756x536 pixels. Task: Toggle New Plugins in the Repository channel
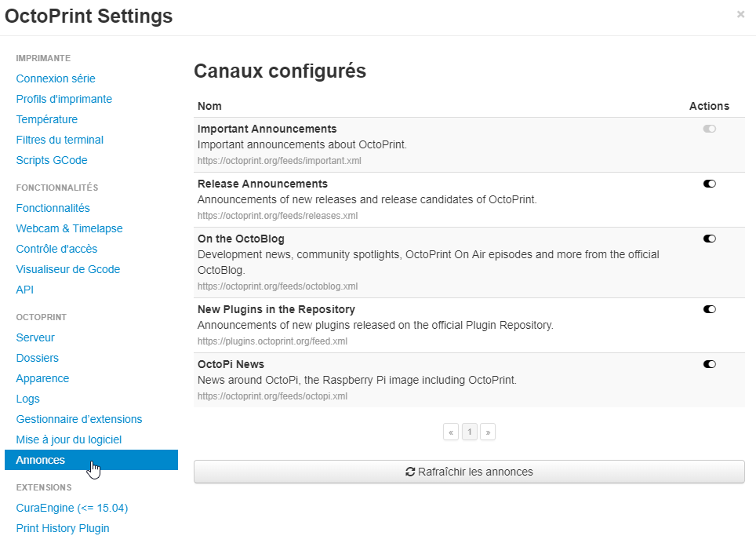(710, 309)
